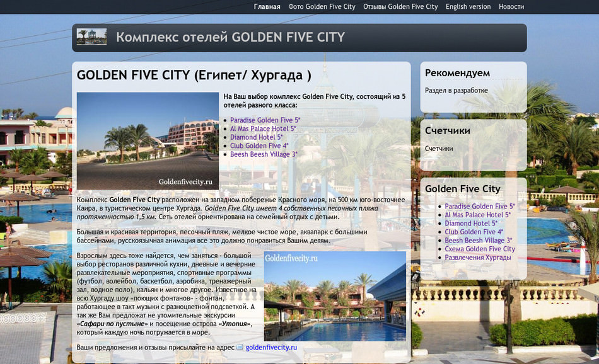Open the Новости menu item
This screenshot has width=599, height=364.
[x=511, y=7]
